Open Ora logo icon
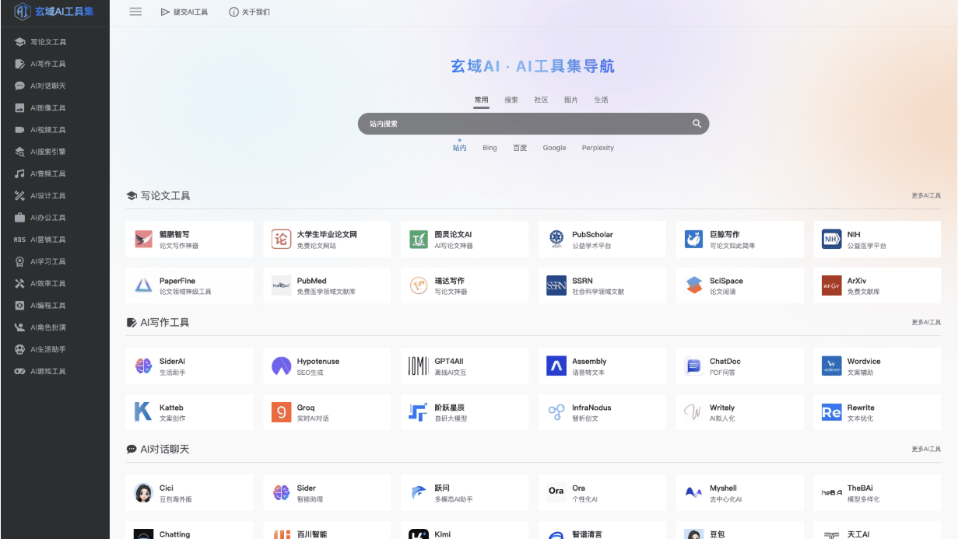Screen dimensions: 958x560 [556, 493]
